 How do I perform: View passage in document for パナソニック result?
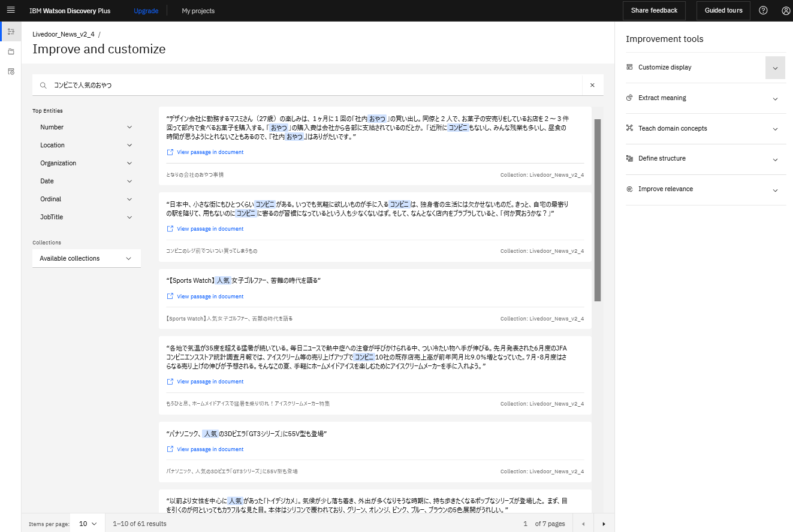point(210,449)
